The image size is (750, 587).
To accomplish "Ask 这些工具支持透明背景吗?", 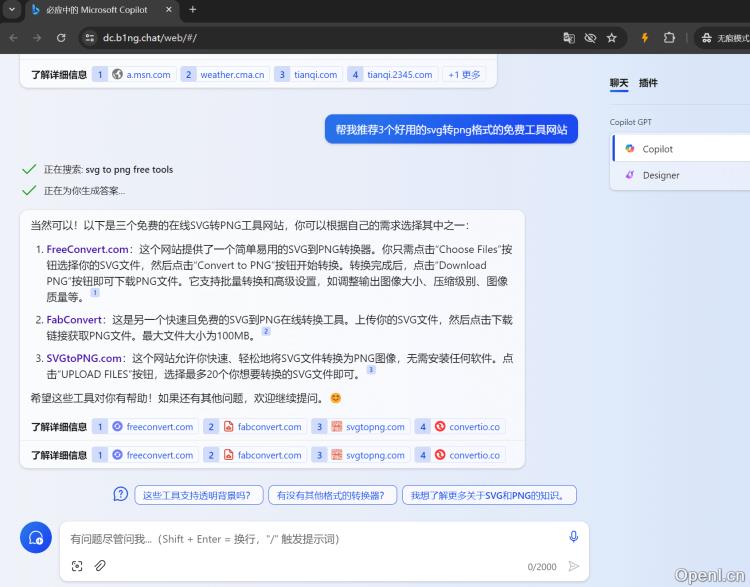I will point(199,495).
